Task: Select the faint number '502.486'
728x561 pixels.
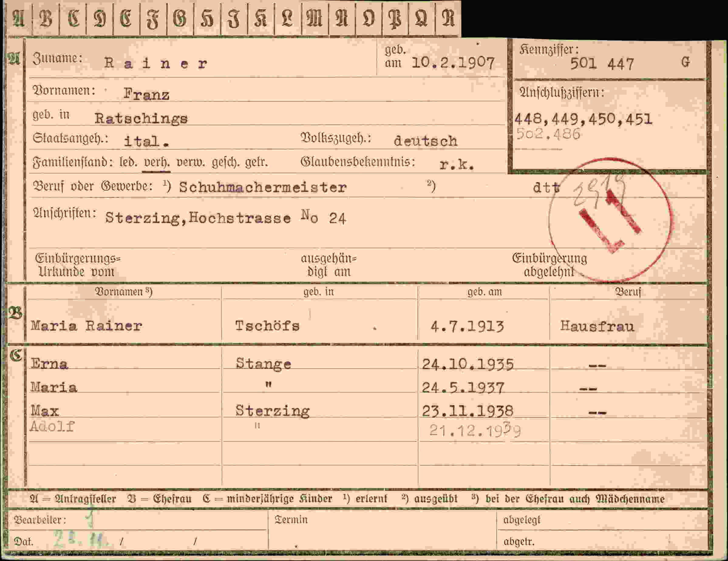Action: point(548,134)
